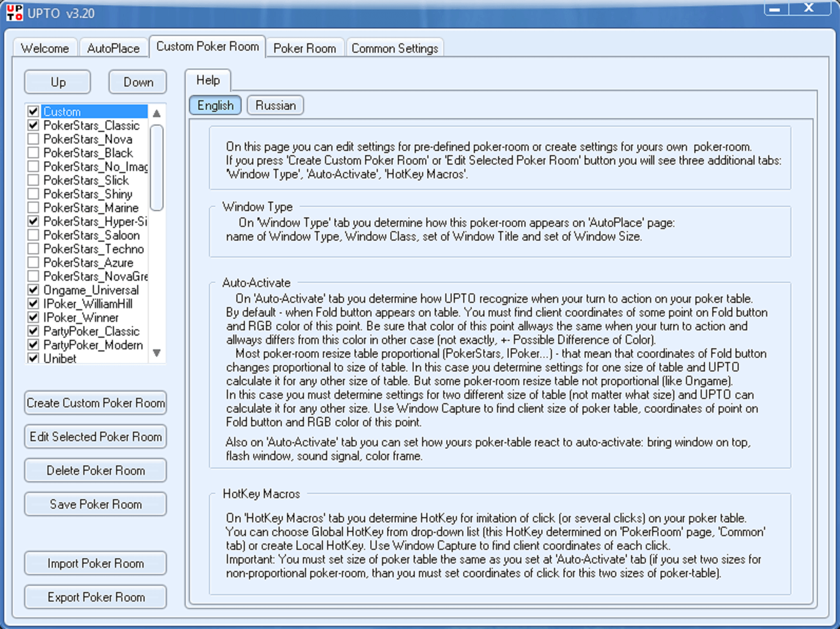Click poker room list scroll-down arrow
The width and height of the screenshot is (840, 629).
click(x=157, y=353)
